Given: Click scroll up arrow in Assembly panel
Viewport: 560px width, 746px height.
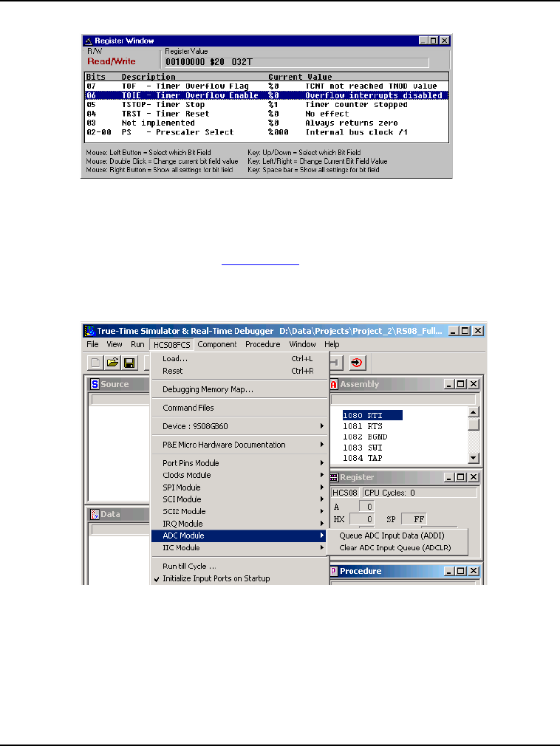Looking at the screenshot, I should (474, 412).
